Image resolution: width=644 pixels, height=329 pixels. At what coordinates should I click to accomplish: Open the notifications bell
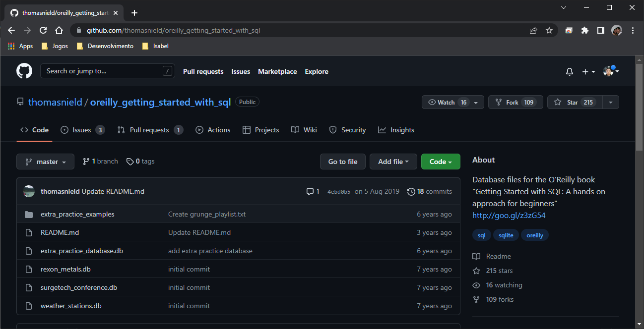[x=570, y=72]
